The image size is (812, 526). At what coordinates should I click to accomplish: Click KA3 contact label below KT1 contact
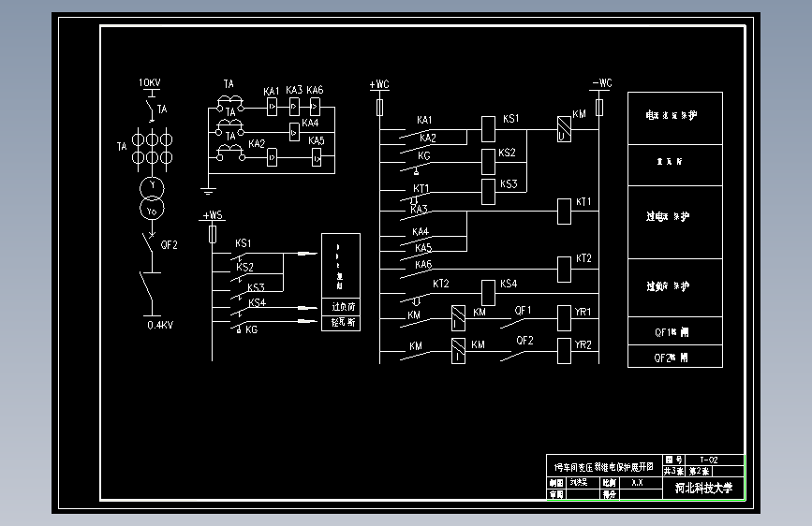pos(419,209)
